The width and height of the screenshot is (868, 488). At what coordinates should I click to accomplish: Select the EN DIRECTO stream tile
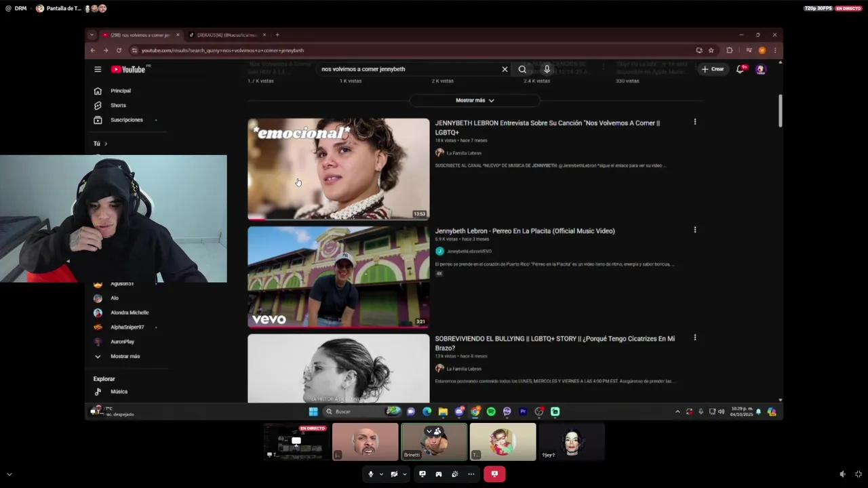coord(296,442)
